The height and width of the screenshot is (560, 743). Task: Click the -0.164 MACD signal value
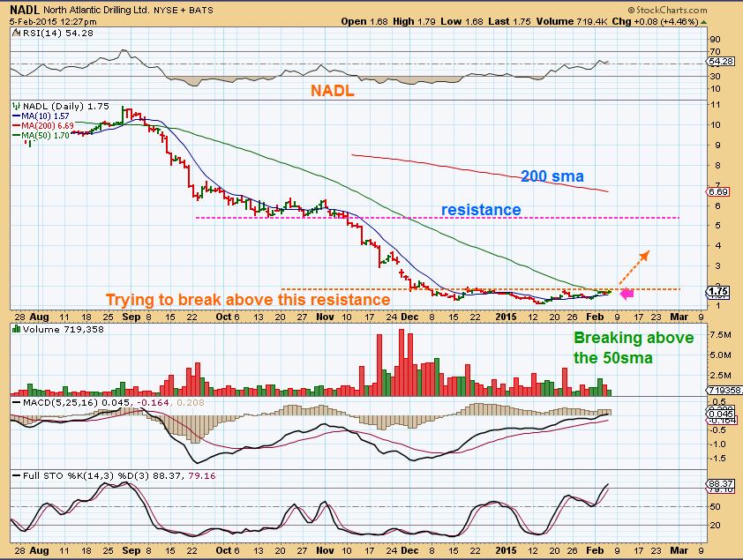tap(153, 402)
